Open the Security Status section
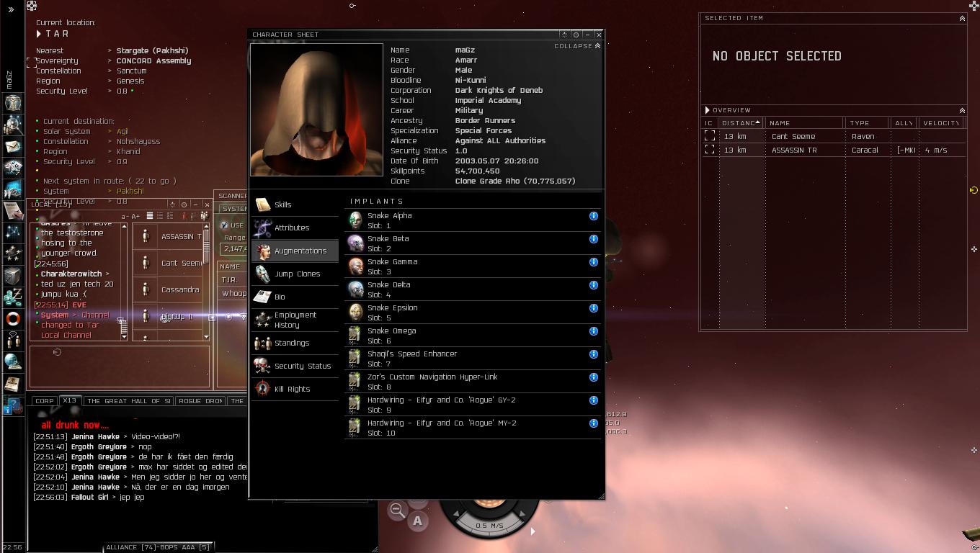The width and height of the screenshot is (980, 553). (x=295, y=366)
